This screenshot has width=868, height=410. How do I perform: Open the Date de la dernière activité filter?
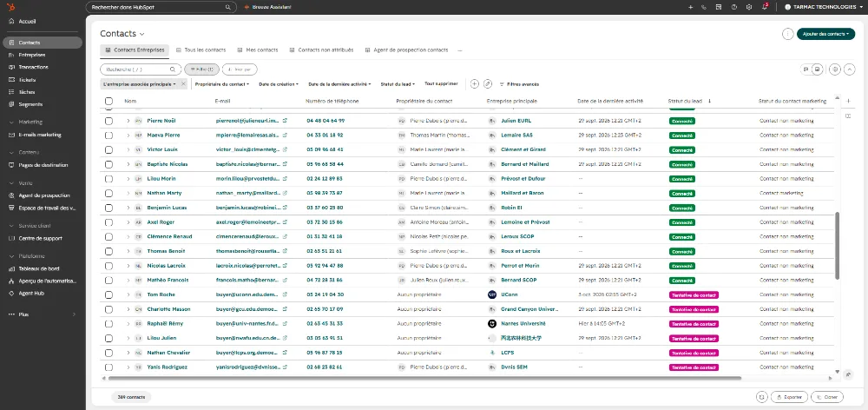[339, 84]
